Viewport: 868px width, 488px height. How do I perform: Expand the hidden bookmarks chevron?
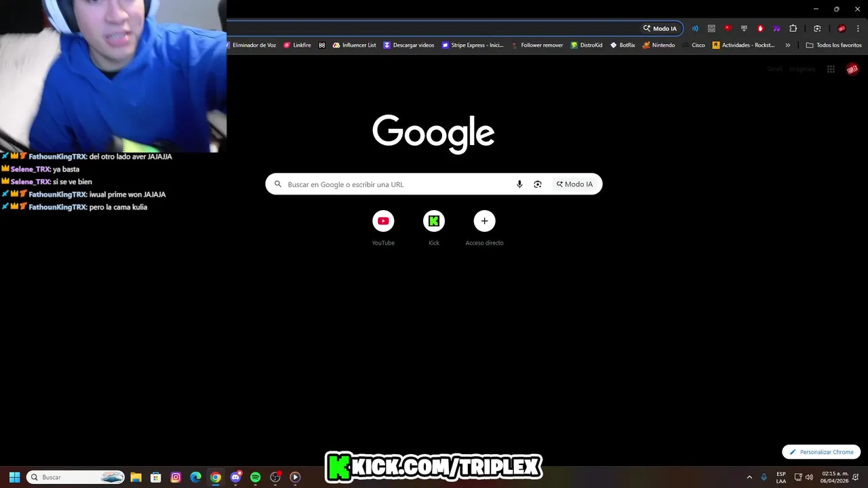pyautogui.click(x=787, y=45)
